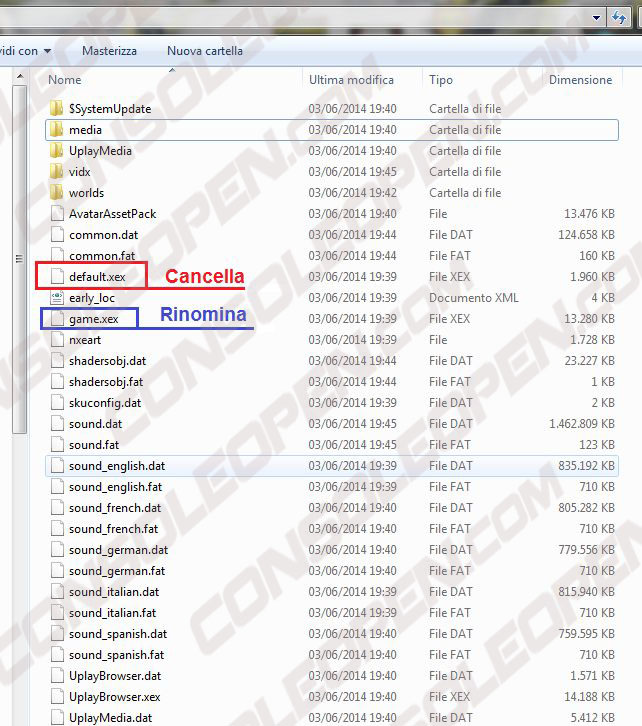Click the 835.192 KB size of sound_english.dat

coord(586,466)
